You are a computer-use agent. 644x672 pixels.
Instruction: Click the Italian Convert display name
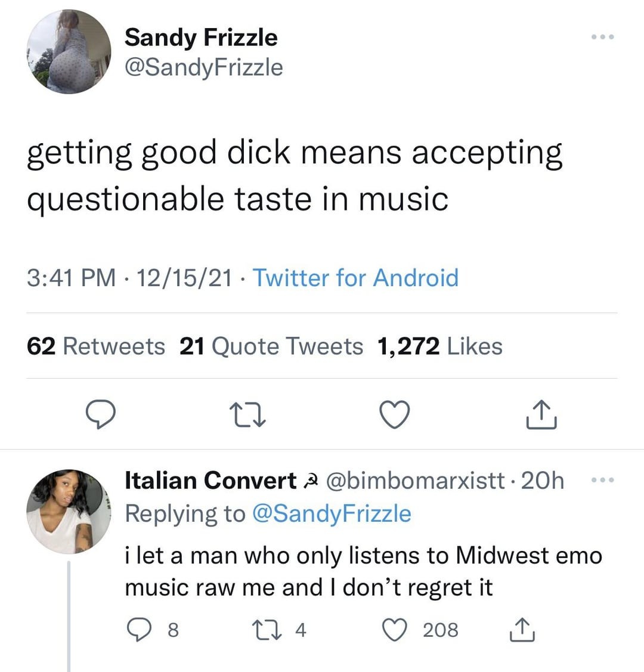[x=210, y=481]
